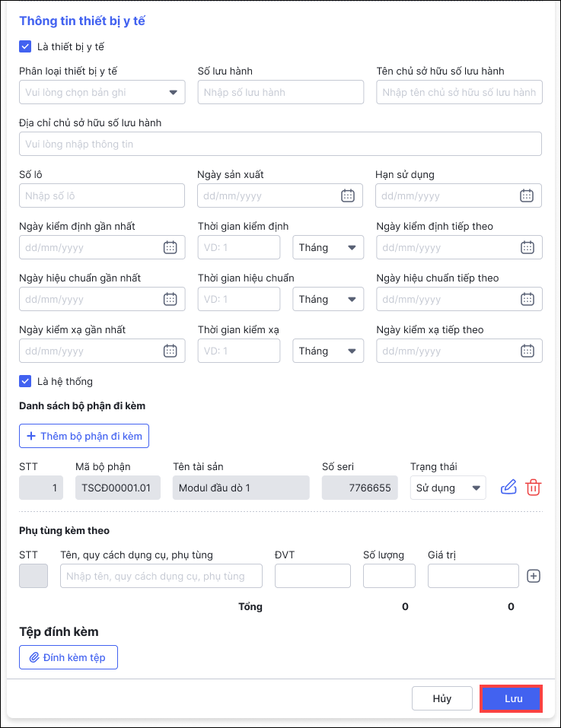Open calendar for Ngày kiểm xạ gần nhất
The width and height of the screenshot is (561, 728).
(x=170, y=351)
